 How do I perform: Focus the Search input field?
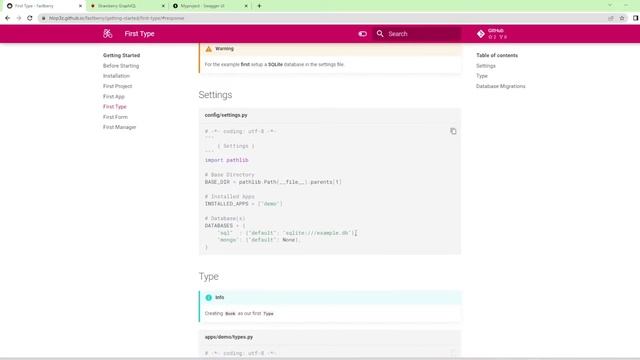click(x=417, y=34)
